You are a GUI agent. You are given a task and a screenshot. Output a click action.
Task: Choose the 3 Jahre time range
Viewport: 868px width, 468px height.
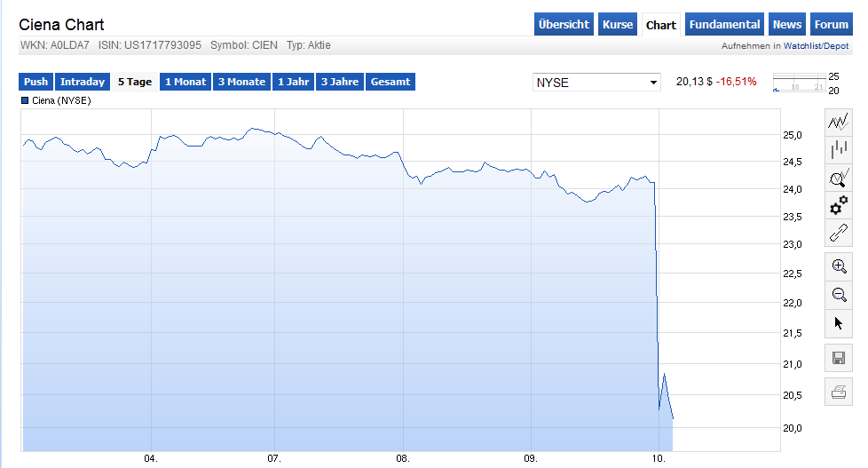pyautogui.click(x=340, y=82)
